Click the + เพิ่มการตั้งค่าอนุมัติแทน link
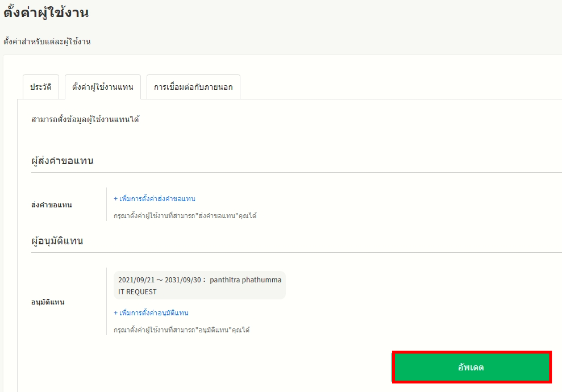This screenshot has width=562, height=392. click(151, 313)
